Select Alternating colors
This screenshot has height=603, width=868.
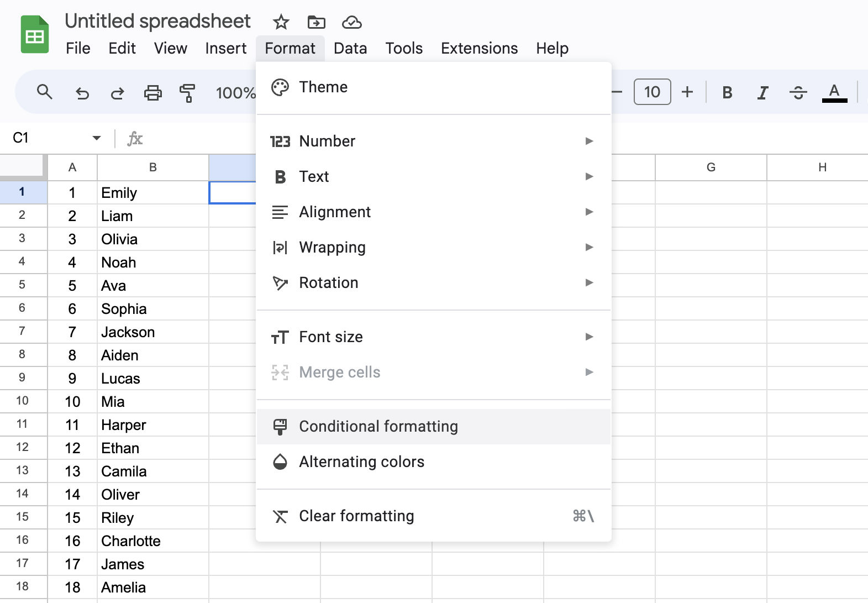pos(434,462)
